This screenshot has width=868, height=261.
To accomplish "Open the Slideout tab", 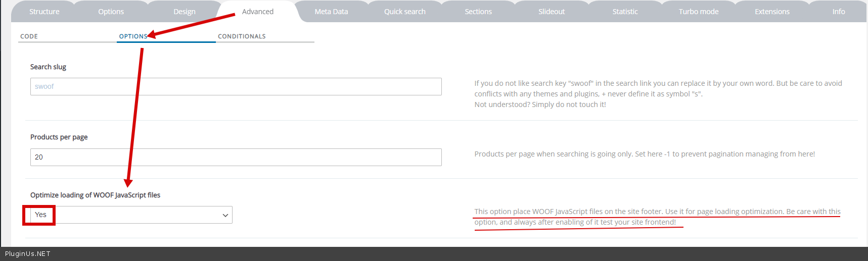I will coord(552,12).
